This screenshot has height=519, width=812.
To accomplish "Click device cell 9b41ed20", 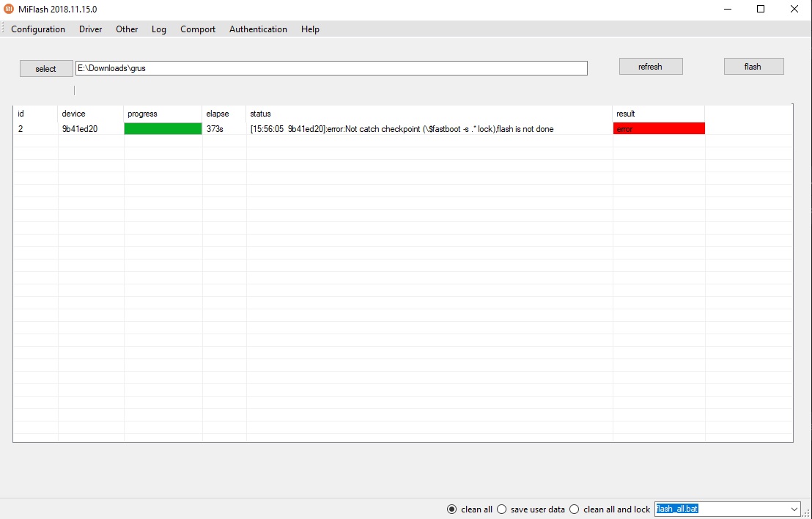I will click(x=80, y=129).
